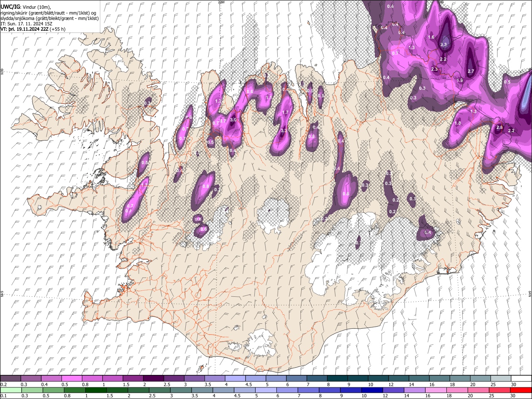
Task: Click the deep navy blue 10 swatch, lower legend
Action: pos(372,390)
